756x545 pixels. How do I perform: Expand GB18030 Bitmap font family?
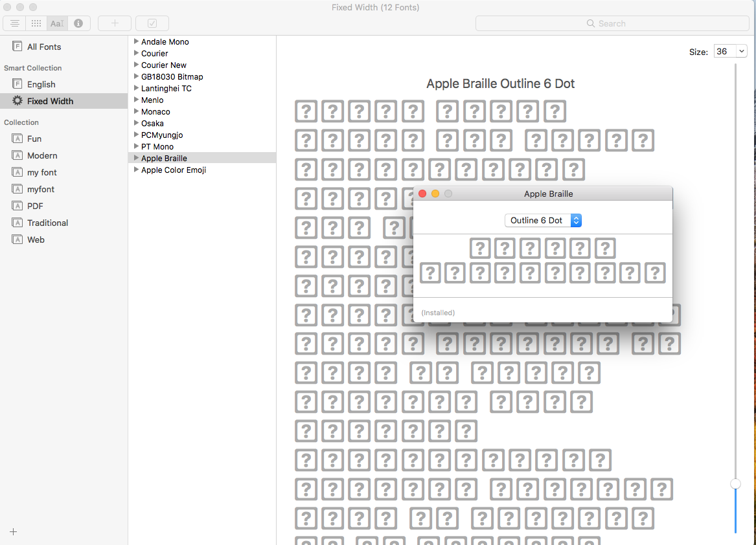coord(136,76)
